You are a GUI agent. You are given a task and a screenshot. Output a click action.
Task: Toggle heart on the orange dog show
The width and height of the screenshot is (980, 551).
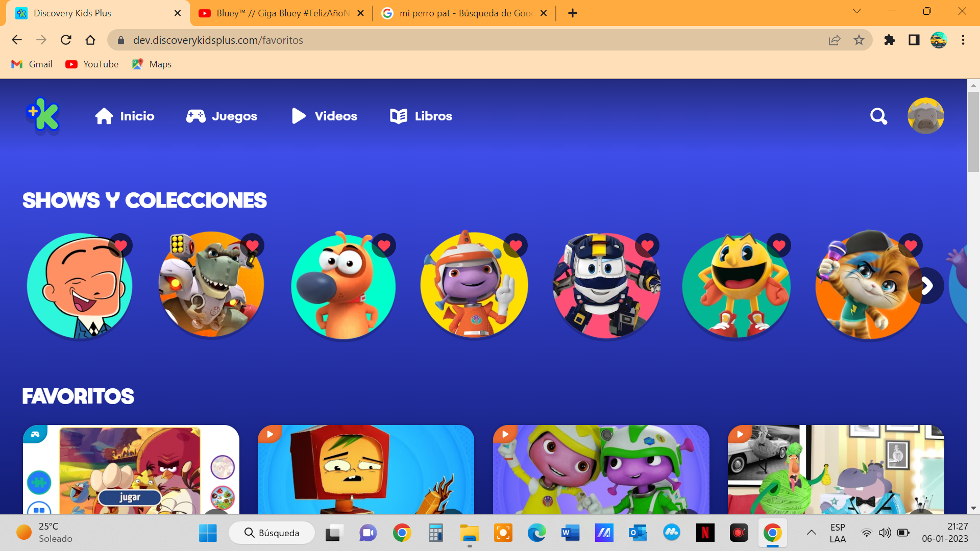point(384,246)
